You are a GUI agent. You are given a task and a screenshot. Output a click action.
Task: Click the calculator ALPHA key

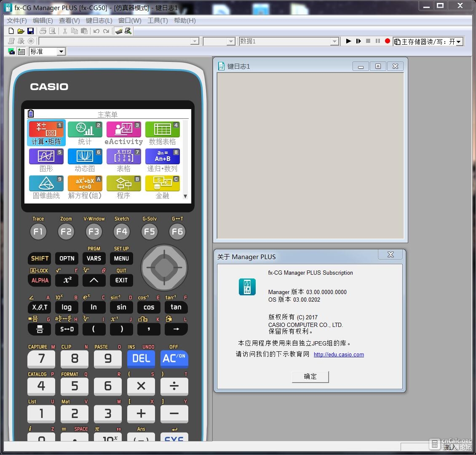[x=40, y=280]
